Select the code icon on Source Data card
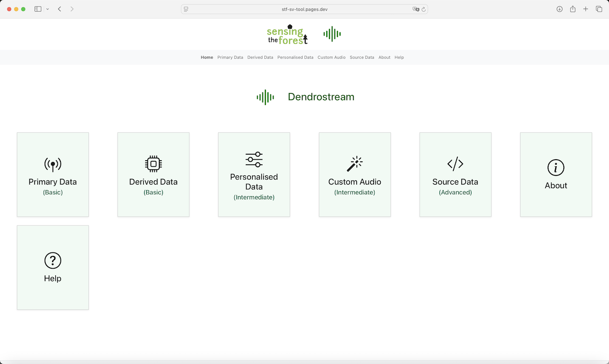Viewport: 609px width, 364px height. tap(455, 163)
